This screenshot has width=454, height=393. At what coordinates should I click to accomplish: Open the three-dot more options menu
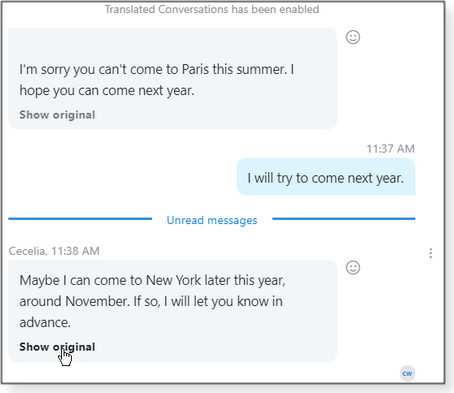(431, 253)
